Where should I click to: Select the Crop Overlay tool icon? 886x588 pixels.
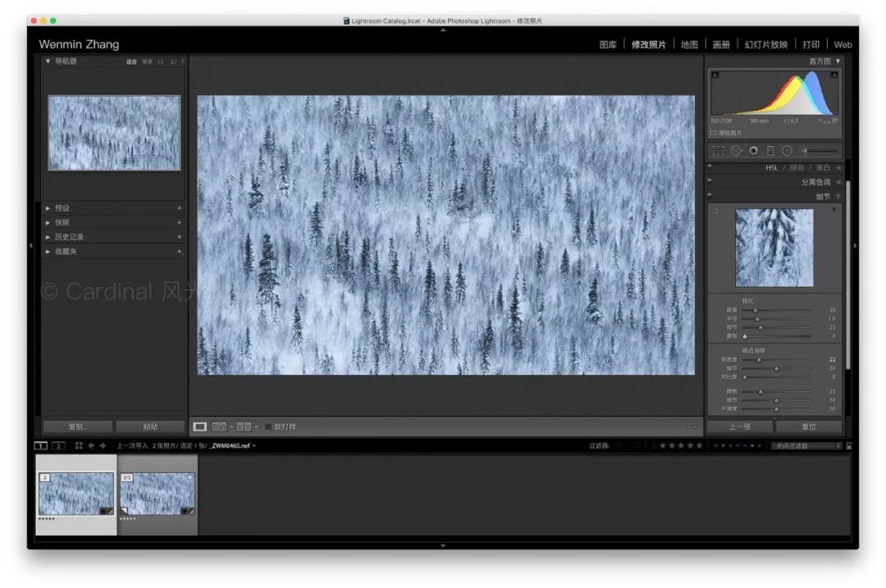(718, 151)
